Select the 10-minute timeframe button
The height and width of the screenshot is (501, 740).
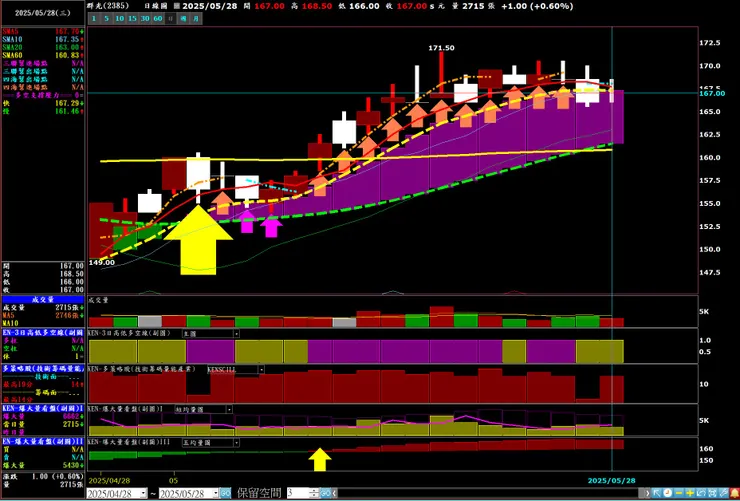tap(120, 18)
